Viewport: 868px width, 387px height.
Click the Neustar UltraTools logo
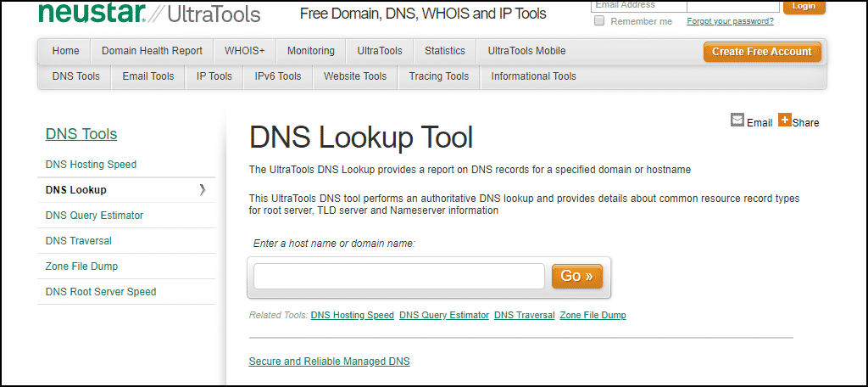(x=149, y=12)
